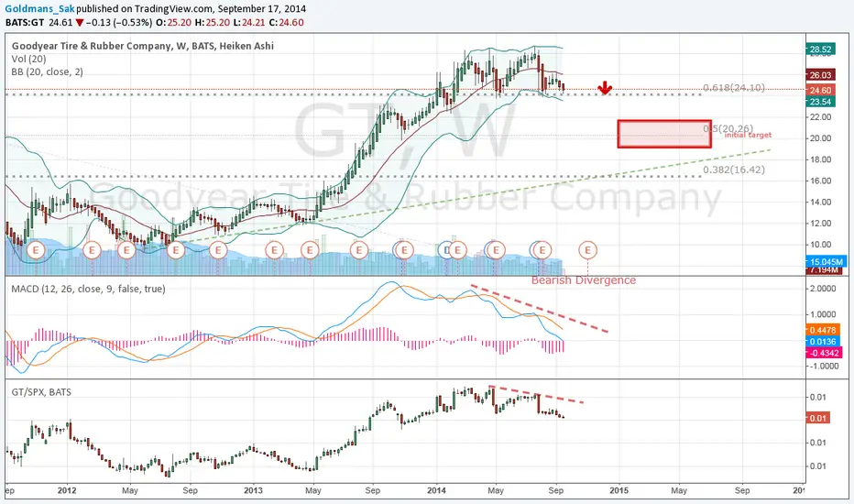The image size is (854, 504).
Task: Click the D dividend marker on the chart
Action: coord(446,250)
